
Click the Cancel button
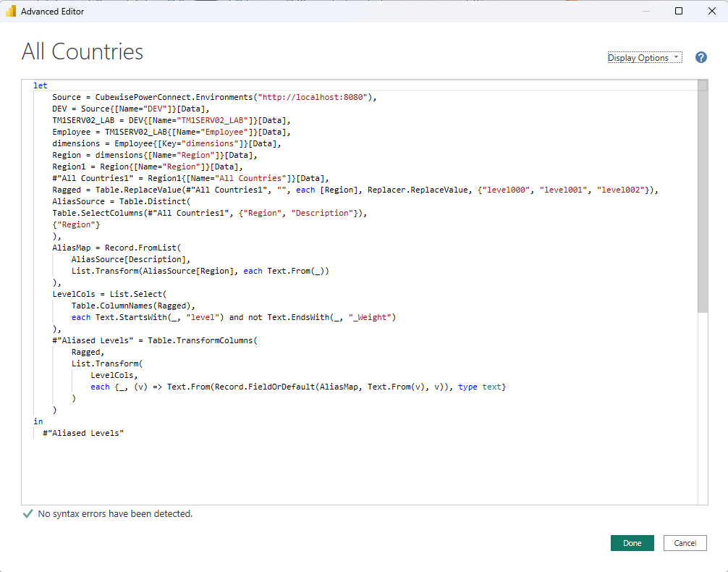[x=685, y=543]
